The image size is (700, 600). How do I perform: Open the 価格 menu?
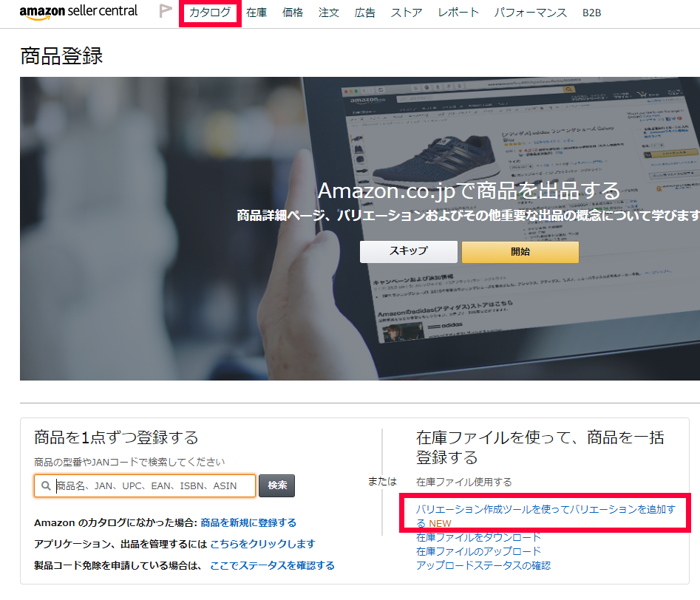click(293, 13)
